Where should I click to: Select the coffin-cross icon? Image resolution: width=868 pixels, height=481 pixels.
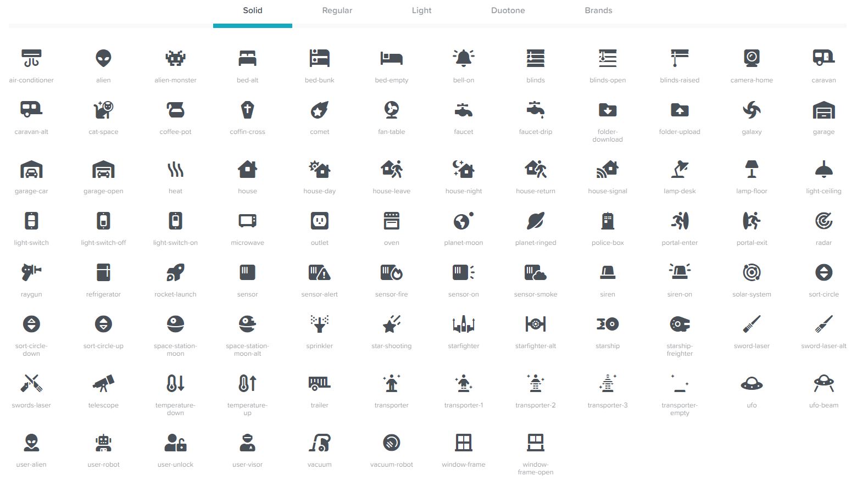pos(248,110)
